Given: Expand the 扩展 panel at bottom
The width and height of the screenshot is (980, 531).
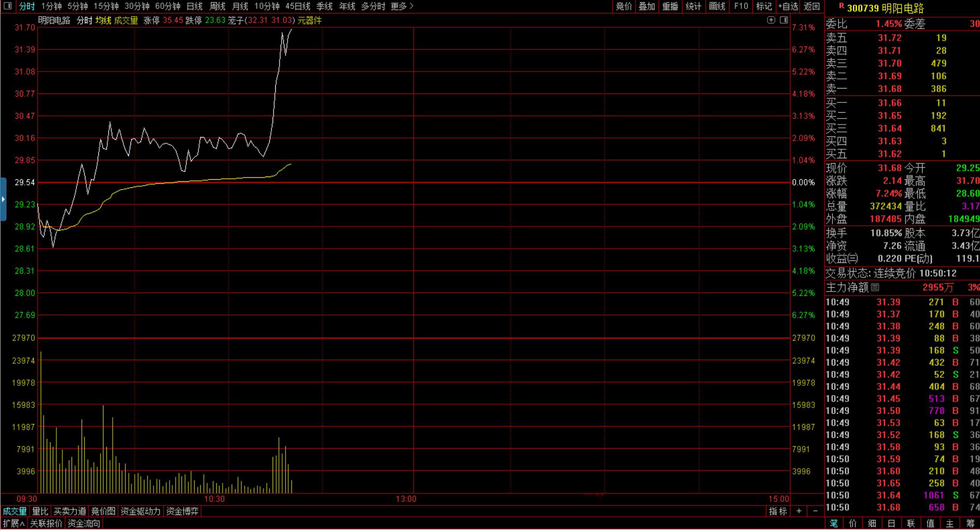Looking at the screenshot, I should point(14,523).
